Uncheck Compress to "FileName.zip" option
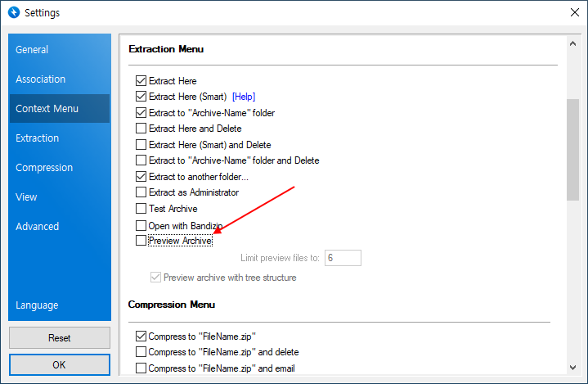588x384 pixels. pos(141,337)
